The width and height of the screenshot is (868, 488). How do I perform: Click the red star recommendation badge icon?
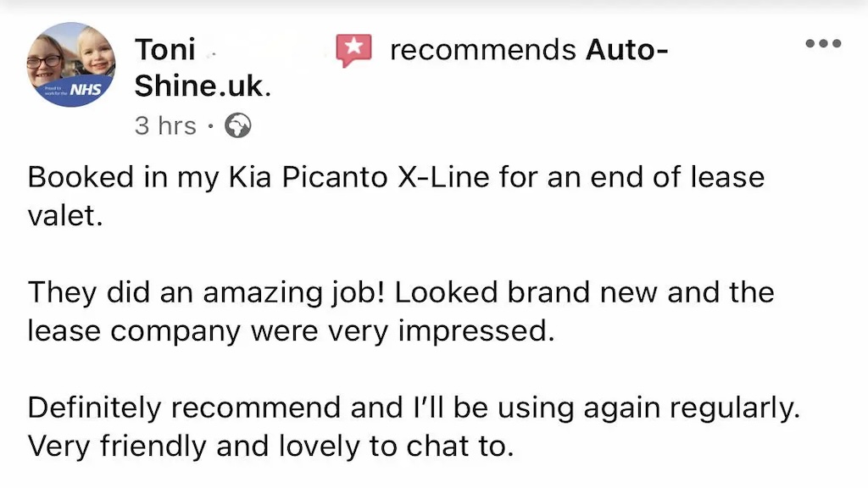(353, 50)
